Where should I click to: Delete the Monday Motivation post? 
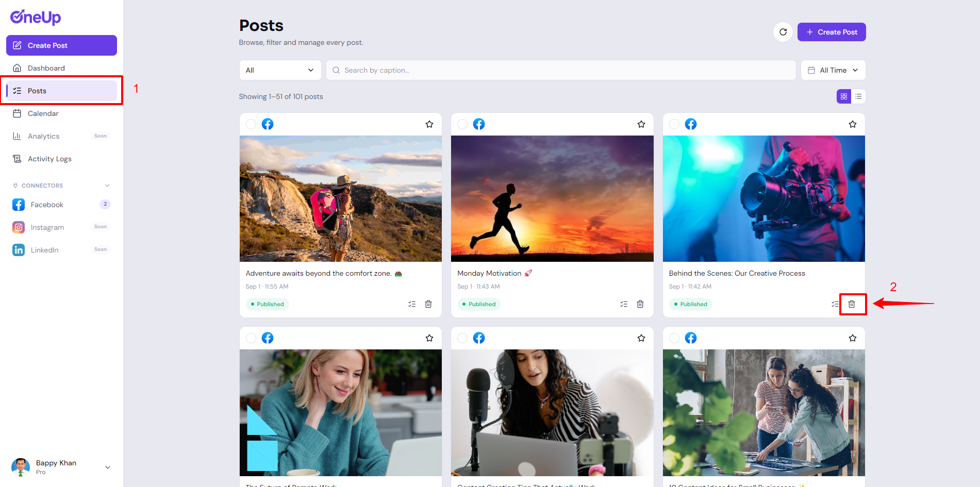[640, 304]
